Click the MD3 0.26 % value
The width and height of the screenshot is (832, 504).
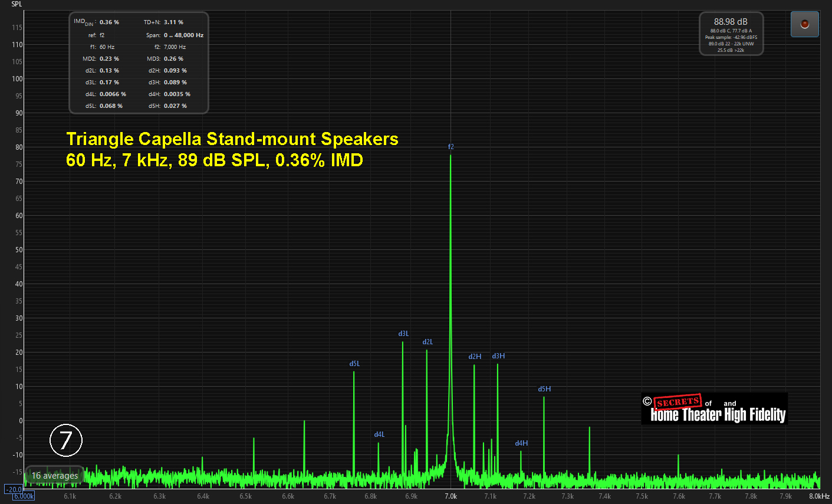tap(173, 59)
